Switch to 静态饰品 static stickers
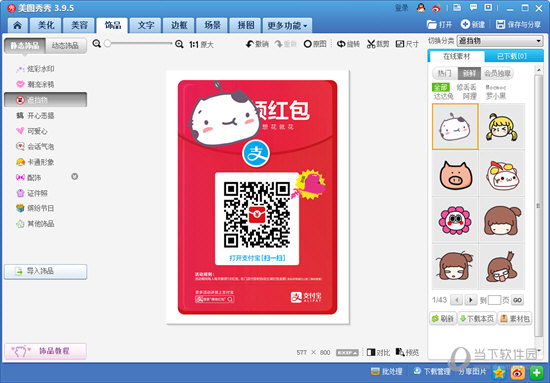The image size is (550, 383). (25, 46)
